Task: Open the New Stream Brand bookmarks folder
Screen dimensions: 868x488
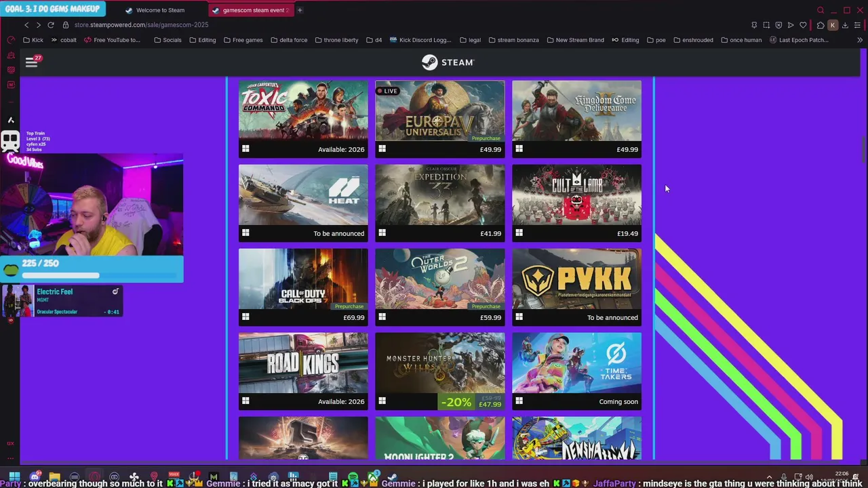Action: 575,40
